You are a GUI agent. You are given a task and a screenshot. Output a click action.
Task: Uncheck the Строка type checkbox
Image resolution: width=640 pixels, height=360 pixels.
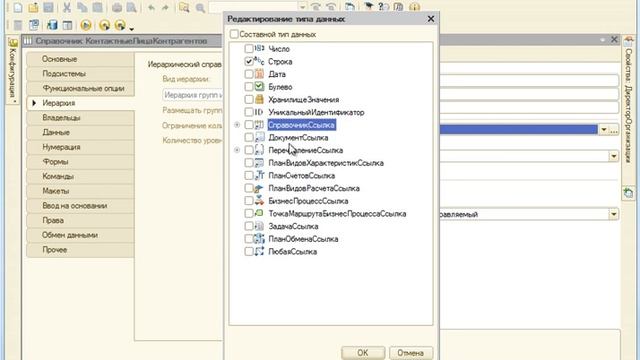point(249,61)
